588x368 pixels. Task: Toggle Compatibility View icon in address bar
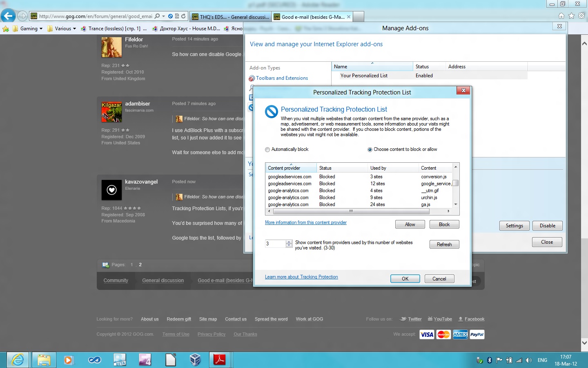(177, 16)
